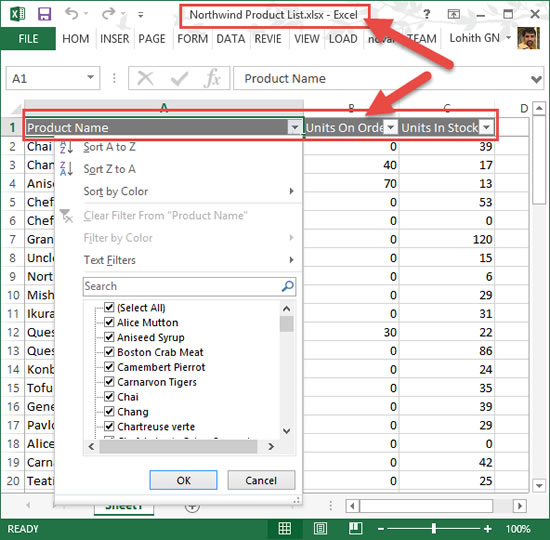Click the Save icon in quick access toolbar

click(x=45, y=14)
